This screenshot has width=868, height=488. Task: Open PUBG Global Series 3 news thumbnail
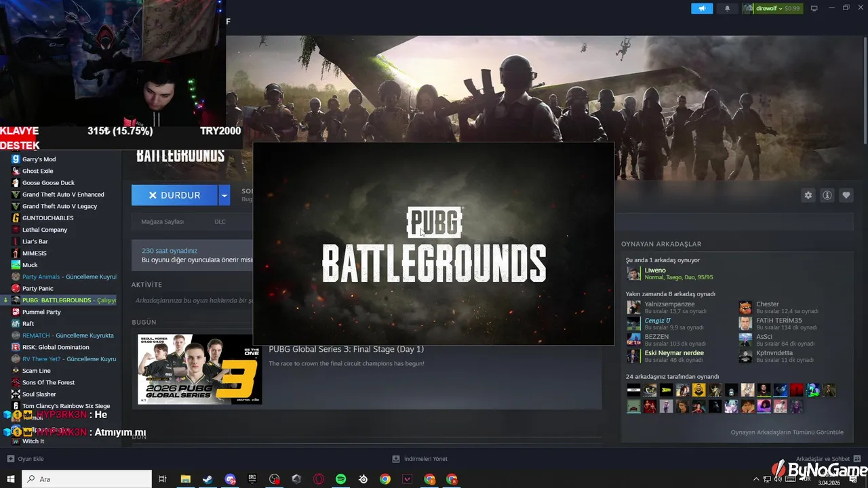point(199,369)
